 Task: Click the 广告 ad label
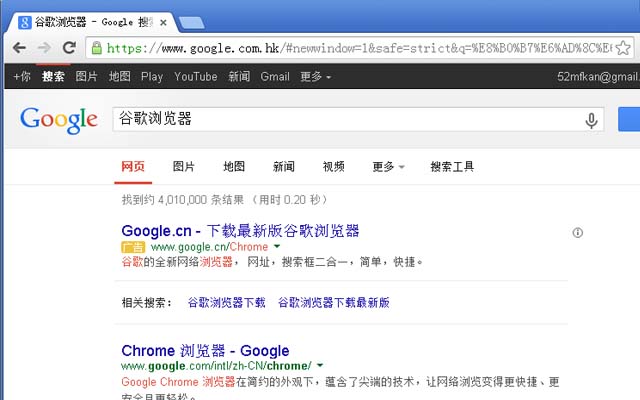133,247
